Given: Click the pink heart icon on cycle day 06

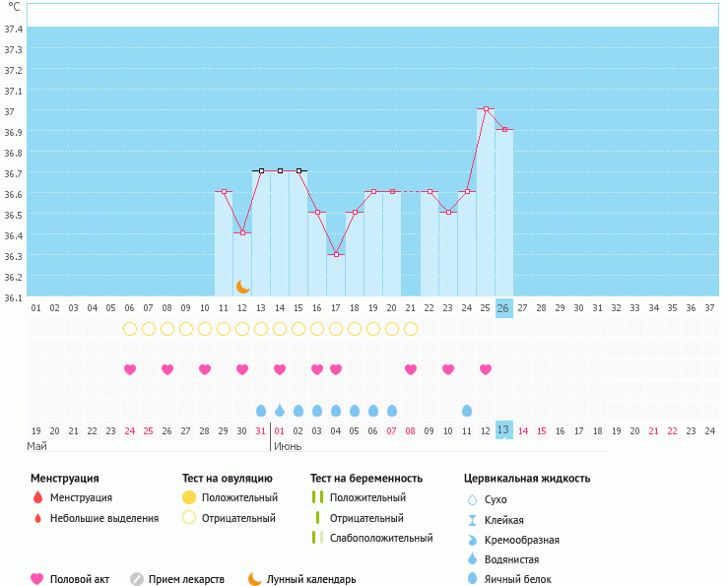Looking at the screenshot, I should point(130,369).
